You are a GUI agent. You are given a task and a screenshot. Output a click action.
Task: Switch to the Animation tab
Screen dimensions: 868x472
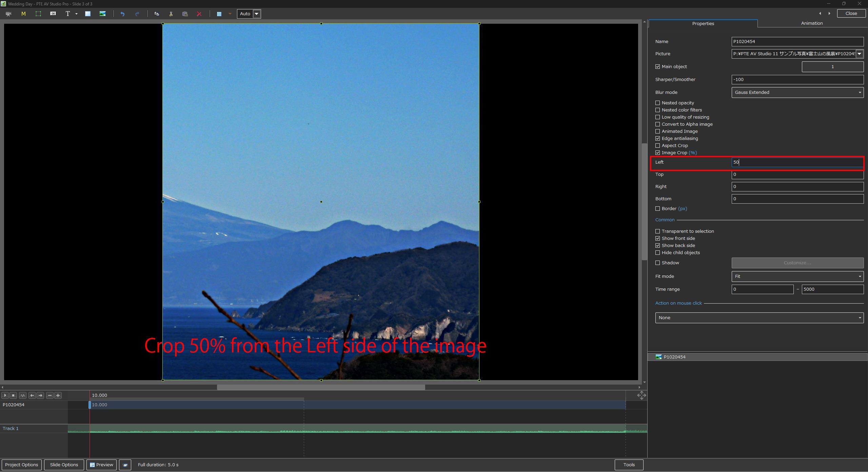click(812, 23)
